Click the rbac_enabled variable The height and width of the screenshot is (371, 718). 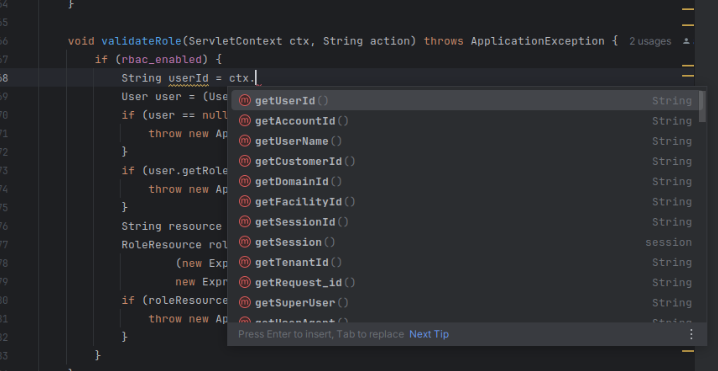pyautogui.click(x=162, y=60)
